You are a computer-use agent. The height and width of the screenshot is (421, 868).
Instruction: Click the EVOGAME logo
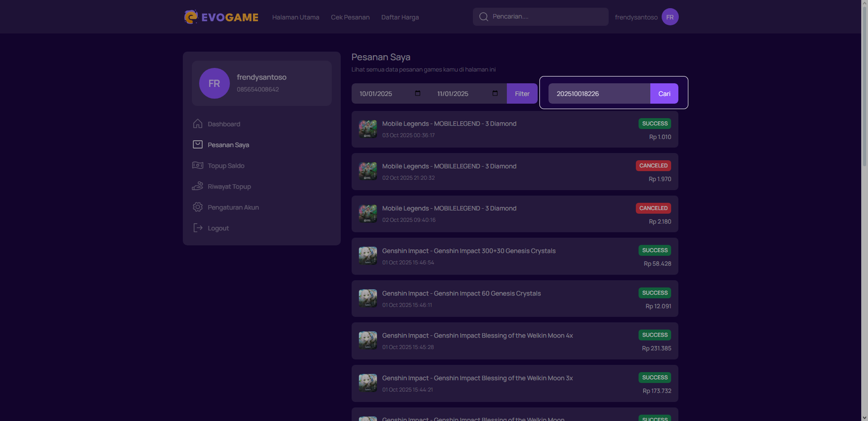coord(221,17)
